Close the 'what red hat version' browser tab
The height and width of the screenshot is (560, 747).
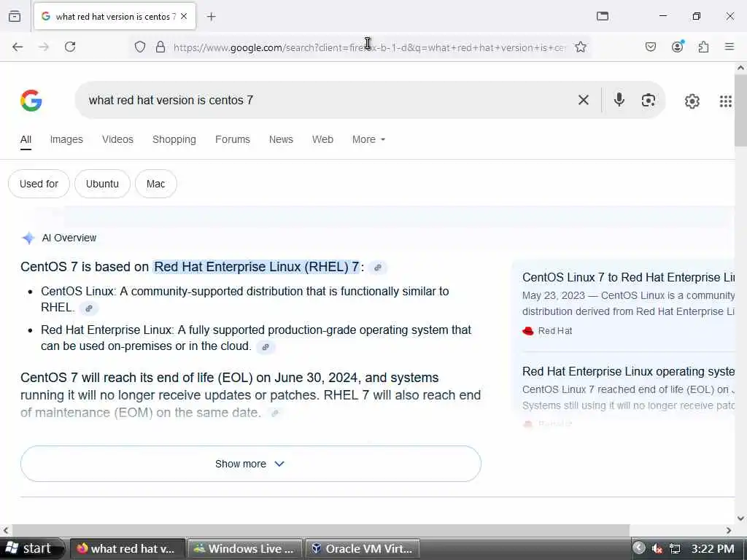coord(184,16)
